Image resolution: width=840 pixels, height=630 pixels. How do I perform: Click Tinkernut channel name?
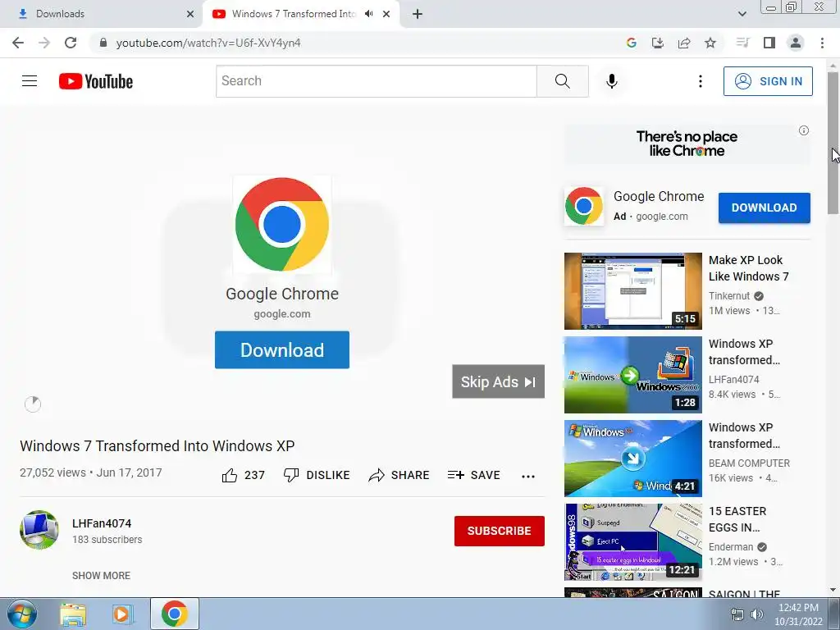point(729,295)
